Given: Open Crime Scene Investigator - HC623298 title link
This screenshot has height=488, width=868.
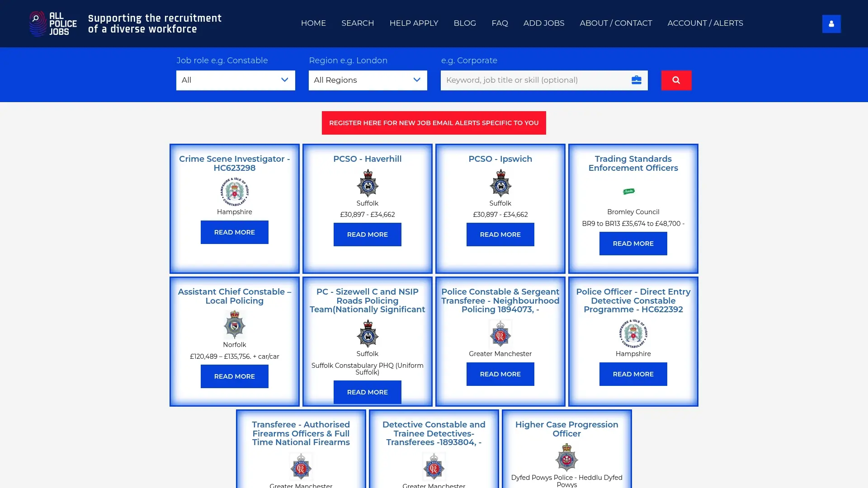Looking at the screenshot, I should pos(235,164).
